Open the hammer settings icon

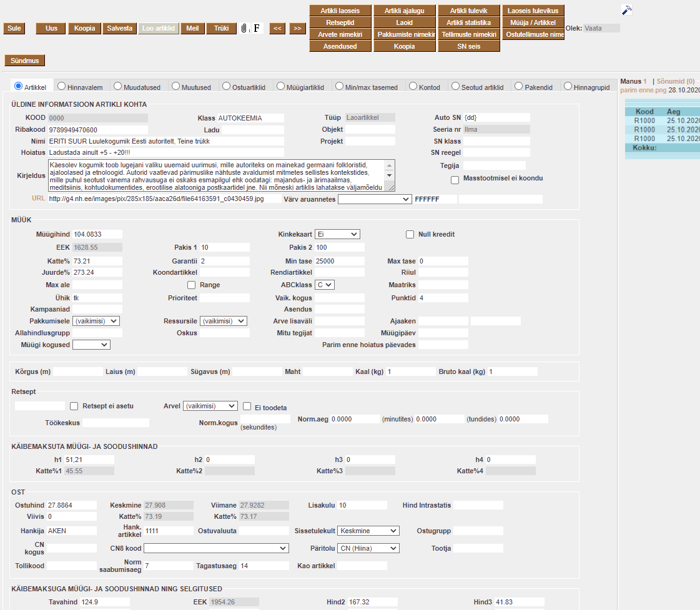(x=627, y=10)
